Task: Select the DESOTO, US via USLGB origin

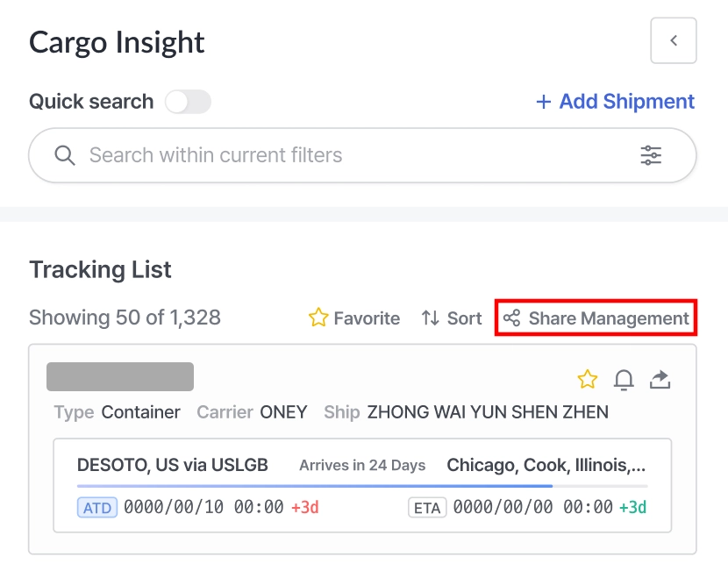Action: pyautogui.click(x=173, y=465)
